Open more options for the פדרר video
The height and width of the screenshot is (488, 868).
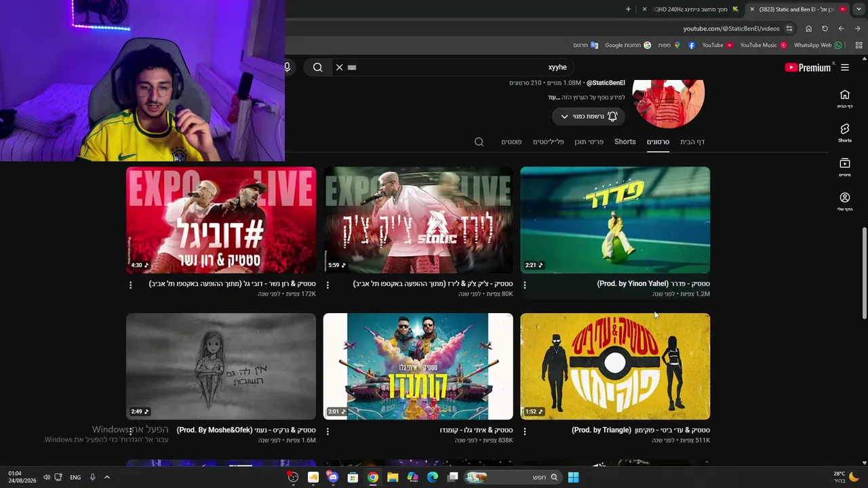[x=525, y=285]
